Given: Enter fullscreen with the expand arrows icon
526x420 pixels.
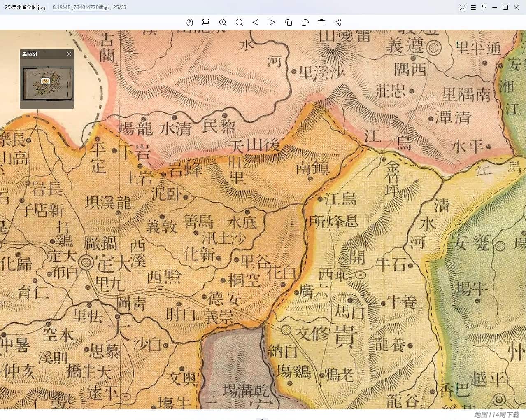Looking at the screenshot, I should (463, 7).
